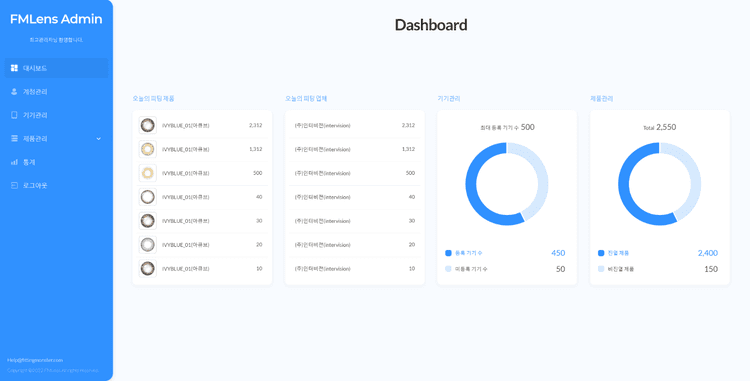Open lens thumbnail in the 20 product row
The image size is (750, 381).
point(147,245)
